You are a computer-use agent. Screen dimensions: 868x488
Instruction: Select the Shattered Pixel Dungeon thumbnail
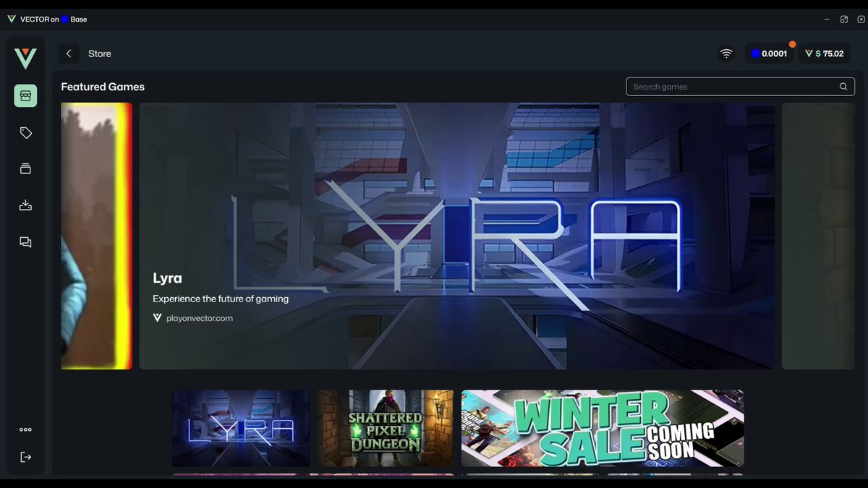386,428
